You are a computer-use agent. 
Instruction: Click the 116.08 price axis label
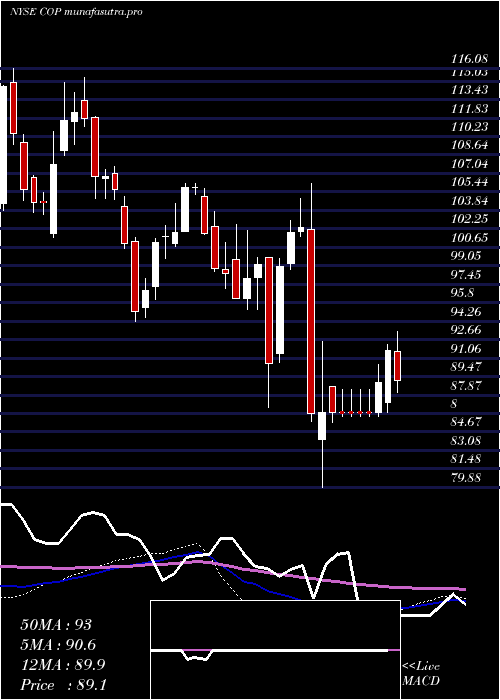468,58
